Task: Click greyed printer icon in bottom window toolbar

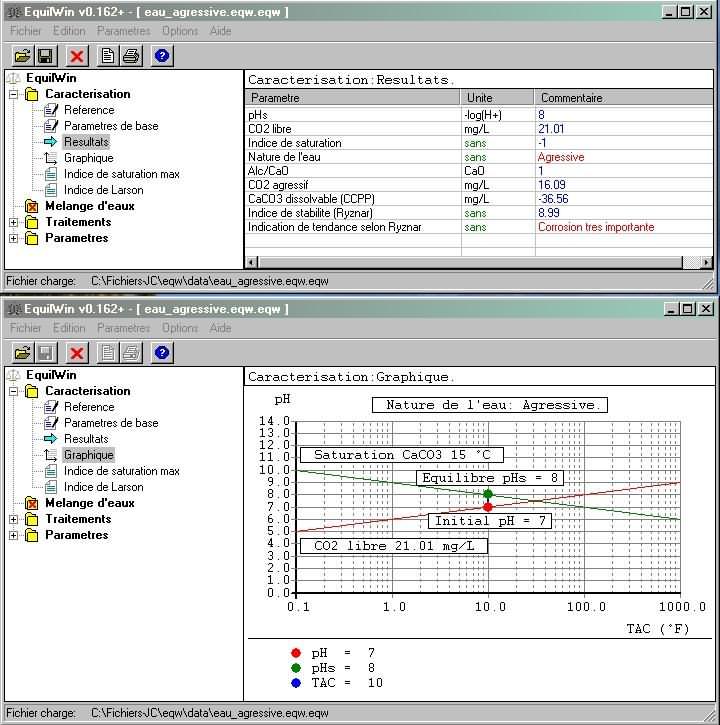Action: [x=131, y=353]
